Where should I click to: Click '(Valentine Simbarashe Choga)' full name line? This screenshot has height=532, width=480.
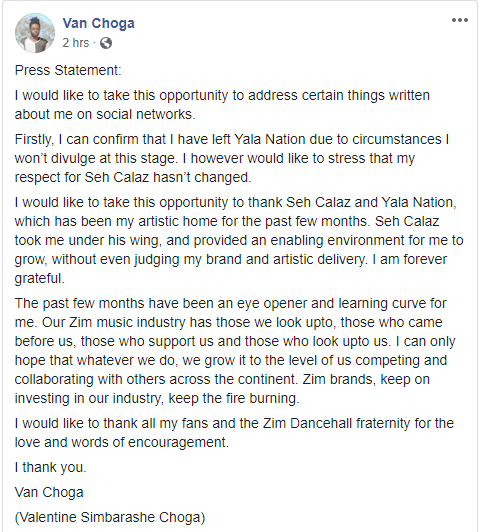(110, 517)
